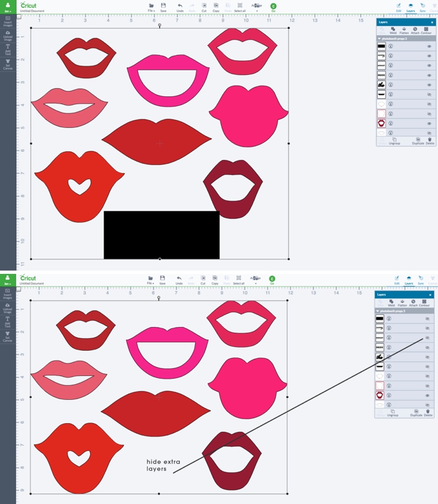Click Add Text tool in lower screenshot
The width and height of the screenshot is (438, 504).
coord(7,322)
